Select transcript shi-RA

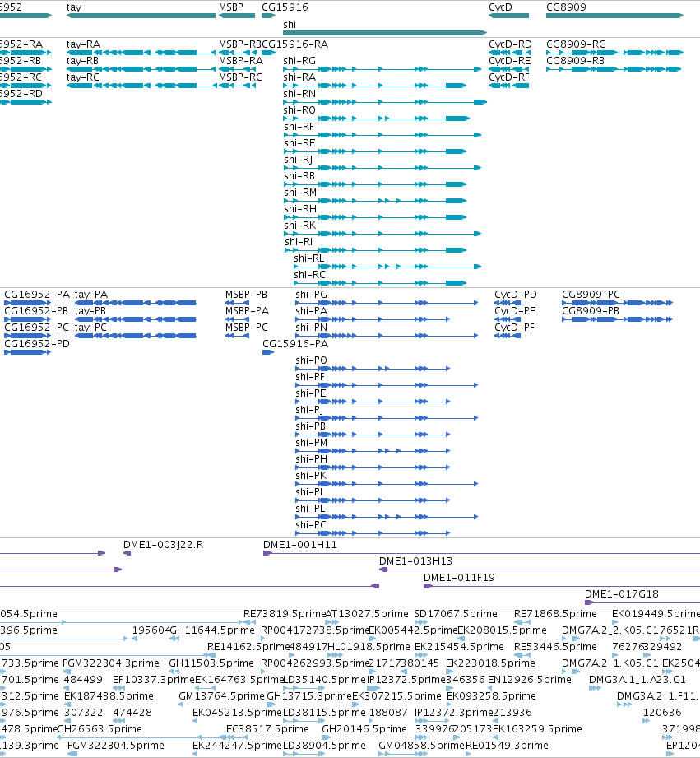point(299,77)
